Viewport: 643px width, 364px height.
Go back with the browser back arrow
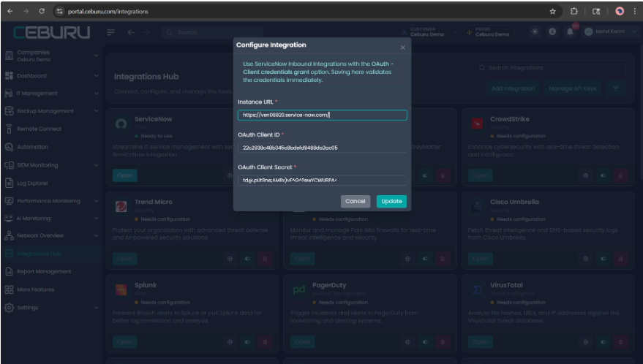(x=10, y=11)
